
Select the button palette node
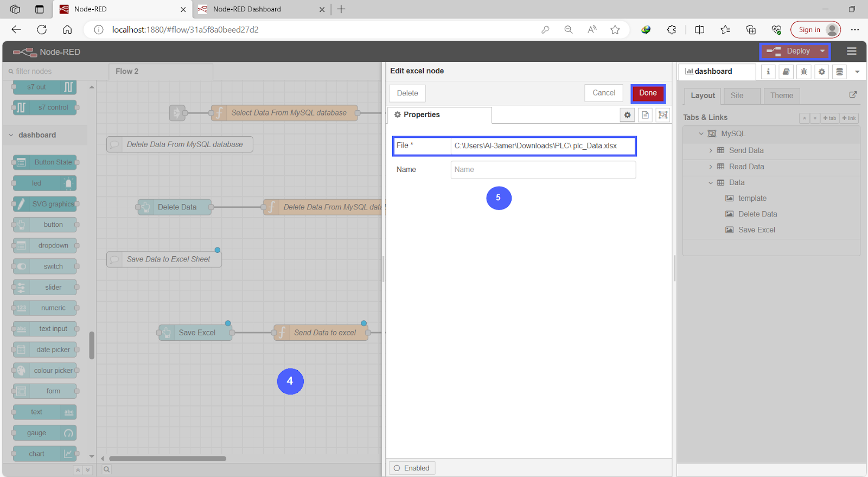click(x=44, y=225)
